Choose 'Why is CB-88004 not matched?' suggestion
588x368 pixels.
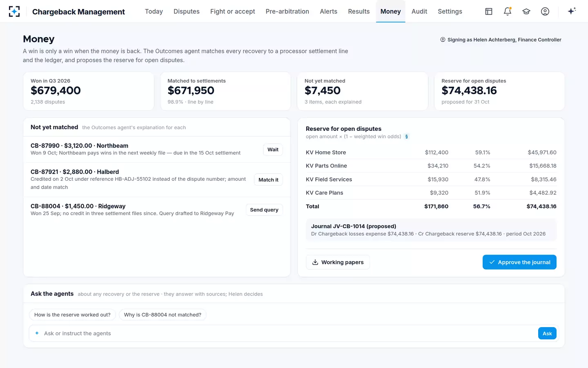click(x=163, y=315)
